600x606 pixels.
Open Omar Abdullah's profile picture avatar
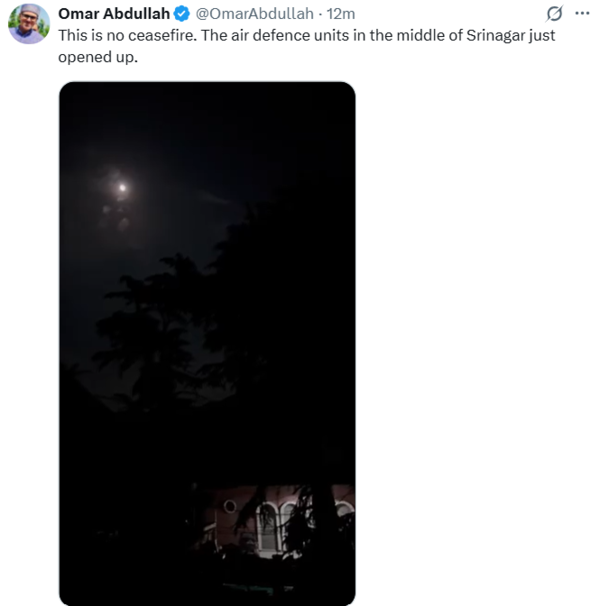(29, 24)
